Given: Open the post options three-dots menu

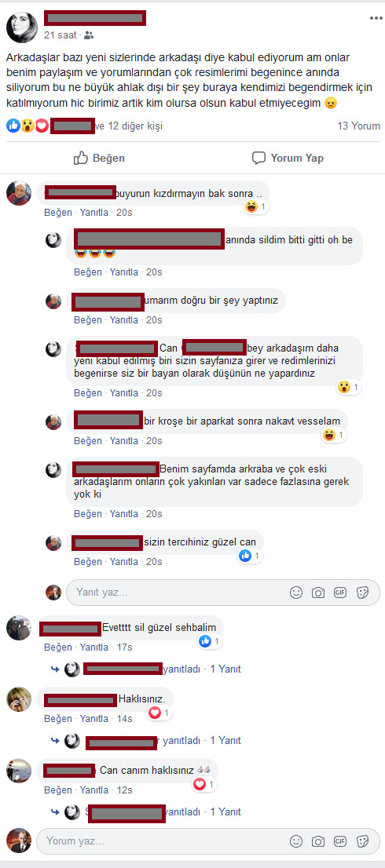Looking at the screenshot, I should [376, 18].
